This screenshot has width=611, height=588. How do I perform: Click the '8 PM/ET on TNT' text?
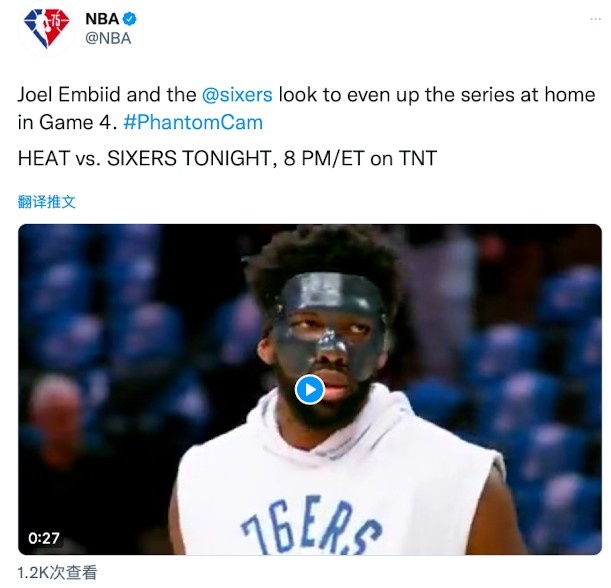click(x=360, y=158)
